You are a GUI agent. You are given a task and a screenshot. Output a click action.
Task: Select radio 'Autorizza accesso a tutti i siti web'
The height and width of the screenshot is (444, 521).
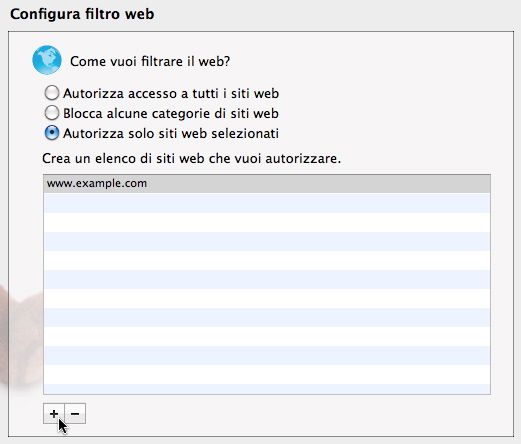(52, 93)
